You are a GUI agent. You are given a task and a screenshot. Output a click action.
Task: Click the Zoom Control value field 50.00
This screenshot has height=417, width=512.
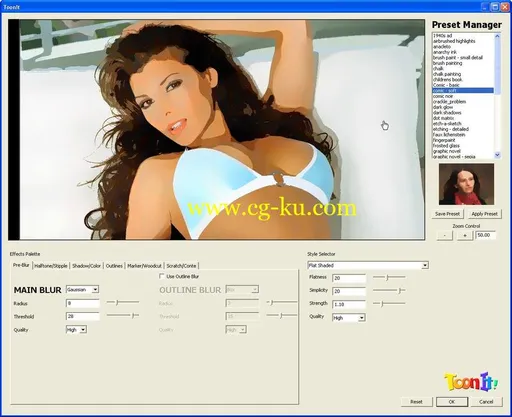(x=485, y=235)
